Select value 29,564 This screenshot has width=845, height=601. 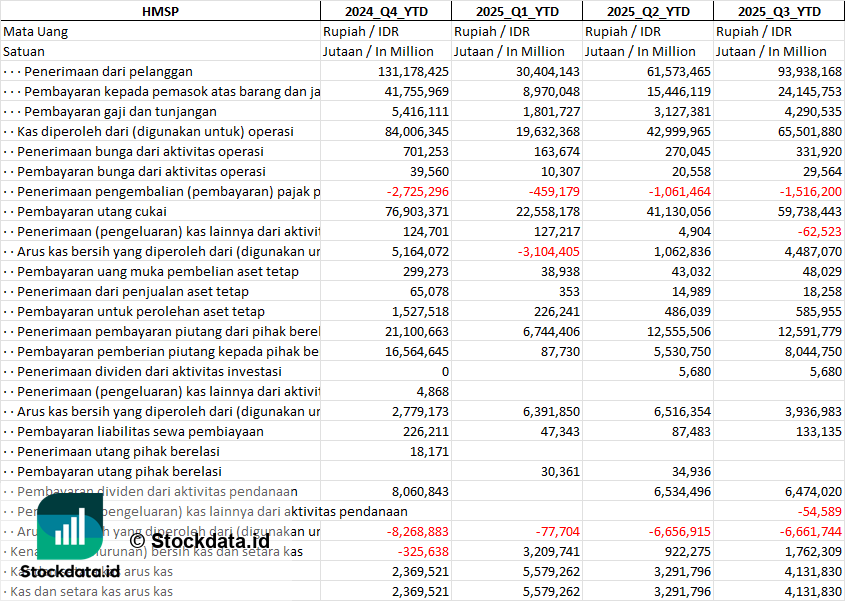[821, 171]
